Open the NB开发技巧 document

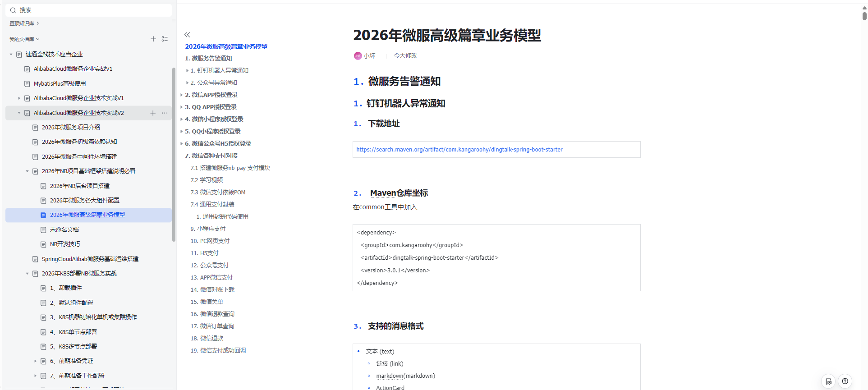click(x=65, y=244)
